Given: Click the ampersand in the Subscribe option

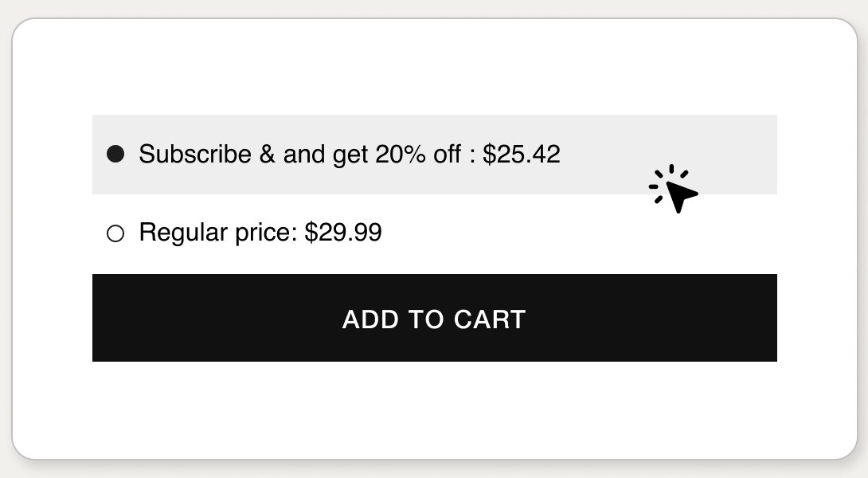Looking at the screenshot, I should tap(267, 154).
